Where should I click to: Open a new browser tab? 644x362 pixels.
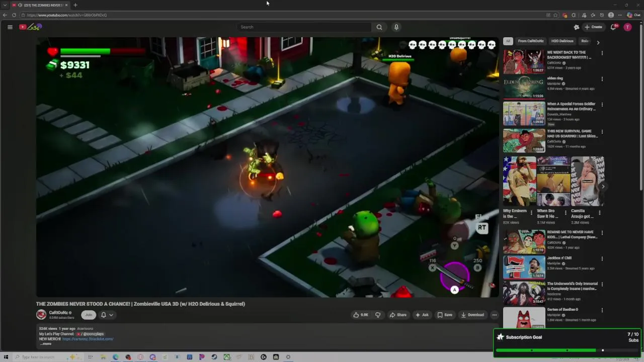click(75, 5)
